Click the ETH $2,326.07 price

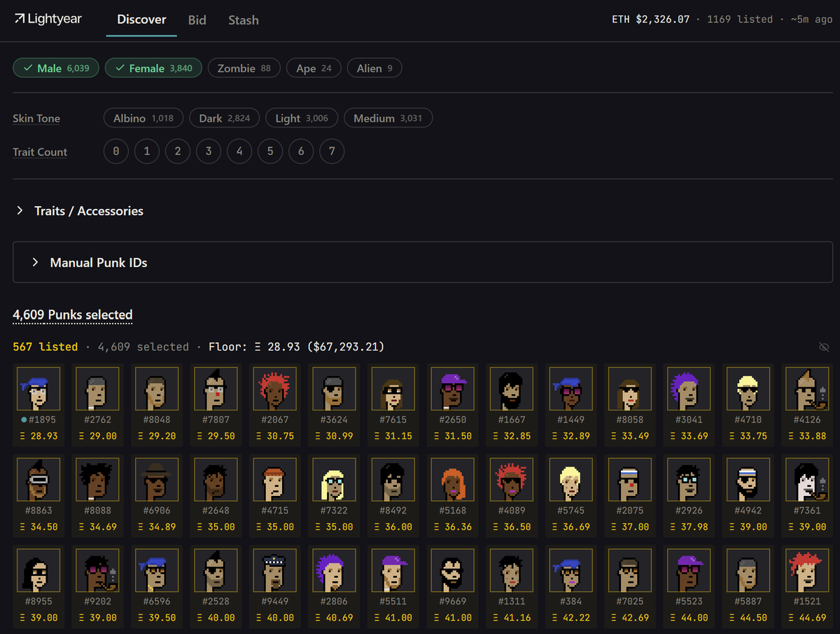click(x=651, y=20)
